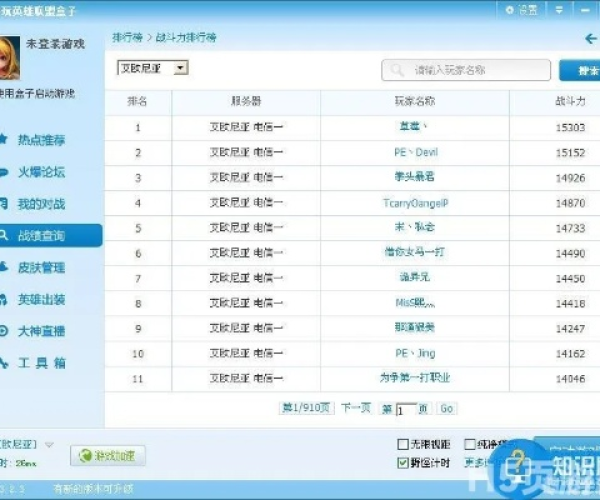This screenshot has height=500, width=600.
Task: Click the 战斗力 column header
Action: pyautogui.click(x=570, y=101)
